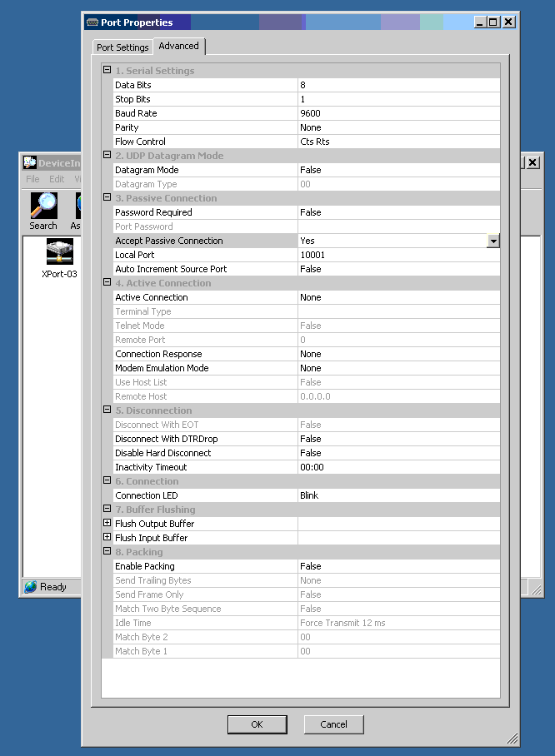Click the Disconnect With DTRDrop value
This screenshot has height=756, width=555.
[398, 439]
